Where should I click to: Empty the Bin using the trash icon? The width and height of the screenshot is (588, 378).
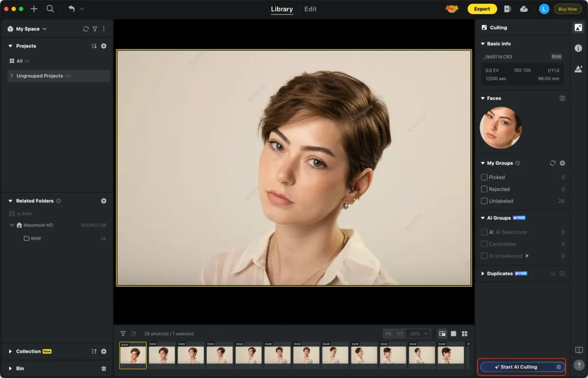click(x=103, y=368)
